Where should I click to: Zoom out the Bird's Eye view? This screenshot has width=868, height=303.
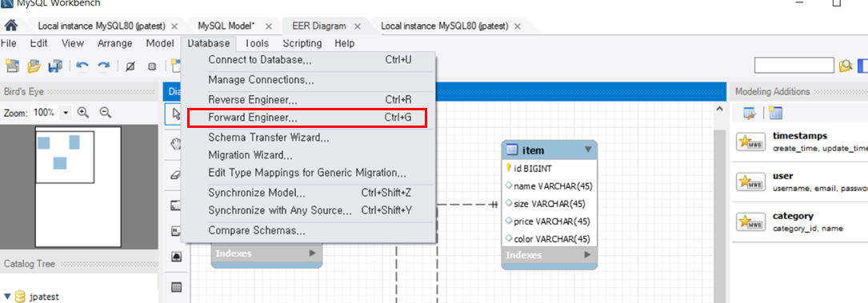tap(105, 112)
